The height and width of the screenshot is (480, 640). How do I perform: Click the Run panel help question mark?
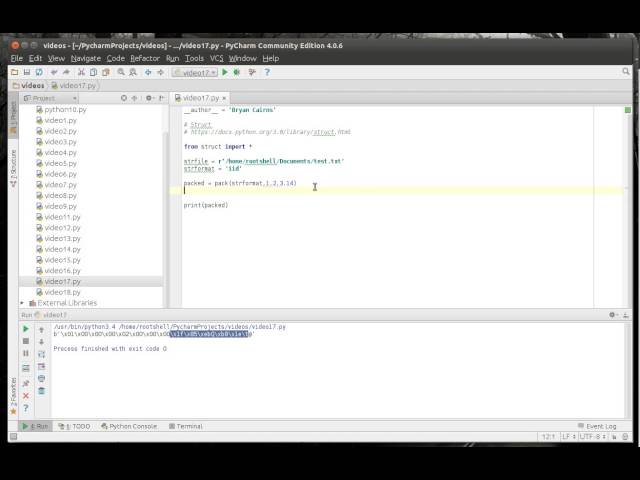(26, 408)
